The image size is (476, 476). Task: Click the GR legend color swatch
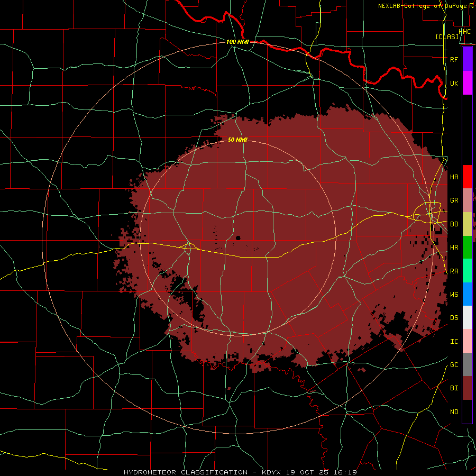[467, 200]
